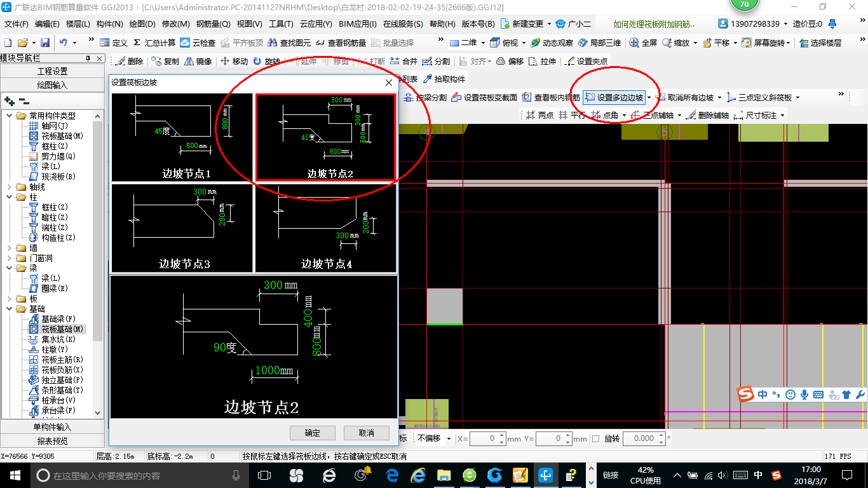Open the 不偏移 offset mode combo box

(x=433, y=438)
